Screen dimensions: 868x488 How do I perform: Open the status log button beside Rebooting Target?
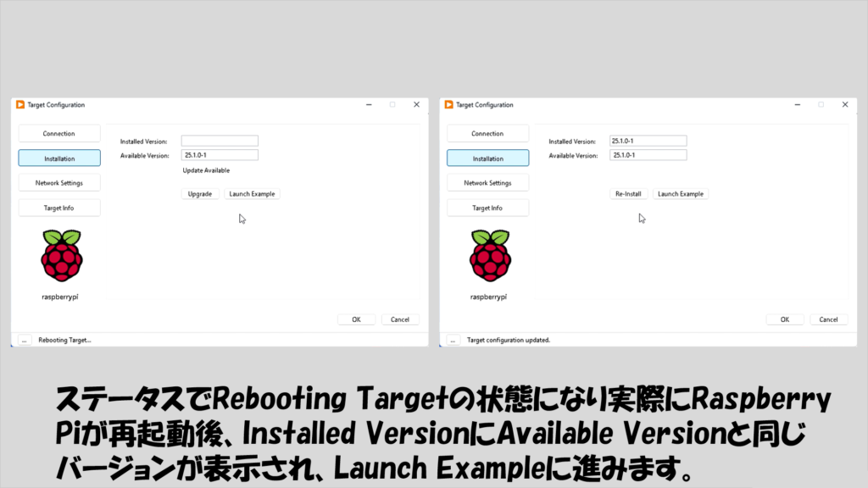(25, 340)
